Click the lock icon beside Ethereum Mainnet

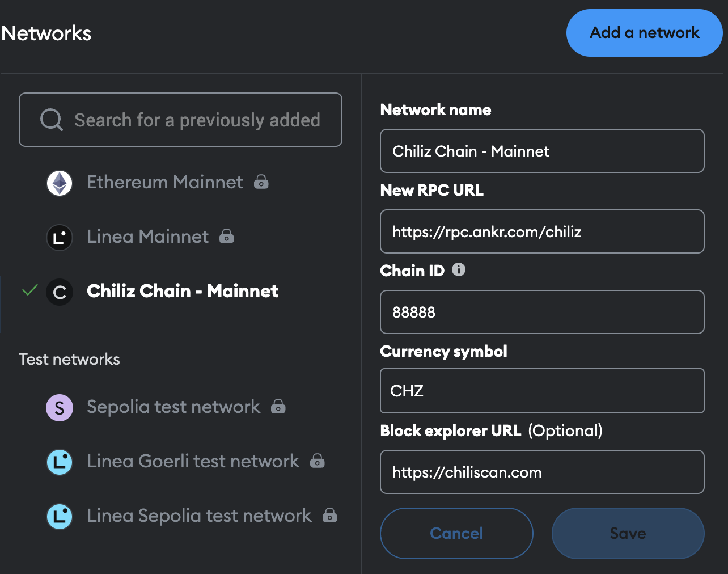261,182
